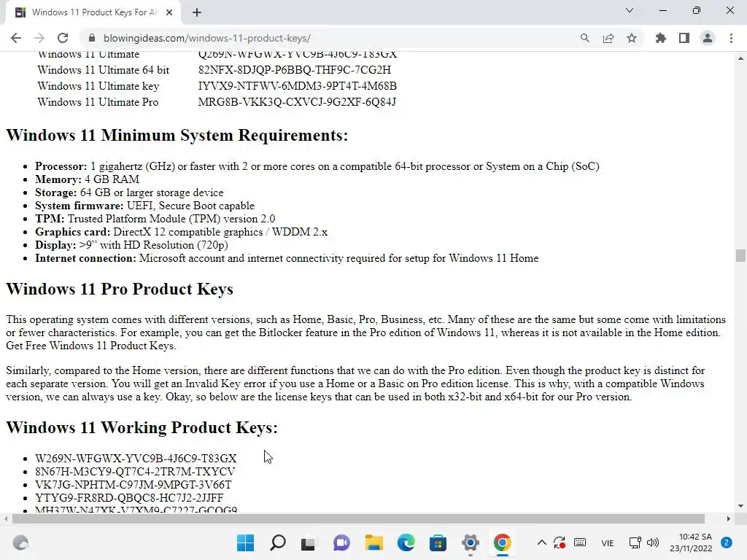This screenshot has height=560, width=747.
Task: Click key IYVX9-NTFWV-6MDM3-9PT4T-4M68B
Action: [x=298, y=86]
